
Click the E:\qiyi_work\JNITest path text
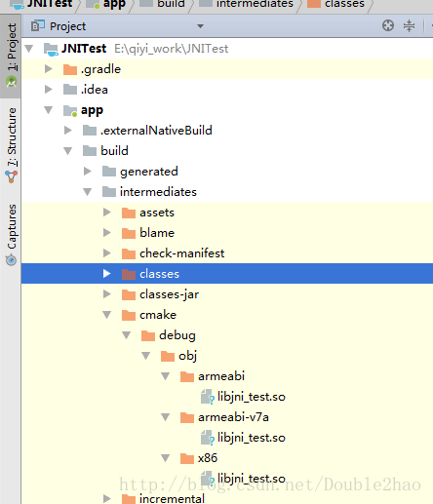click(x=171, y=49)
